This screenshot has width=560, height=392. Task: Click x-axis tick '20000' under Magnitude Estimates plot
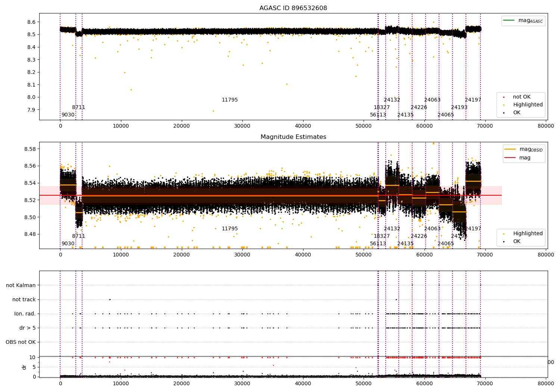click(x=181, y=255)
